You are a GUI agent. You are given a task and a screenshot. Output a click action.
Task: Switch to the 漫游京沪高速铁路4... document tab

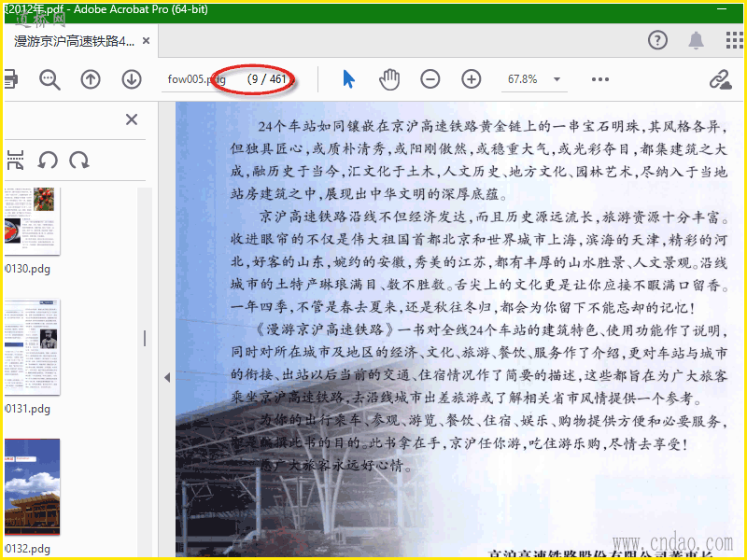point(75,41)
